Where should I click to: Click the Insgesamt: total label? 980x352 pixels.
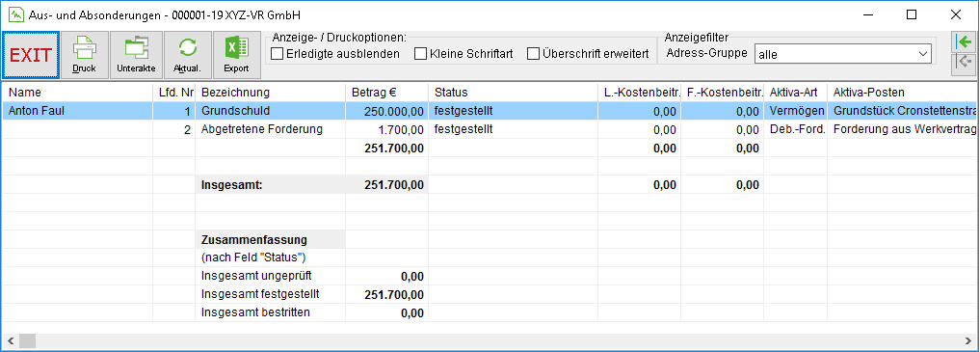pyautogui.click(x=271, y=184)
